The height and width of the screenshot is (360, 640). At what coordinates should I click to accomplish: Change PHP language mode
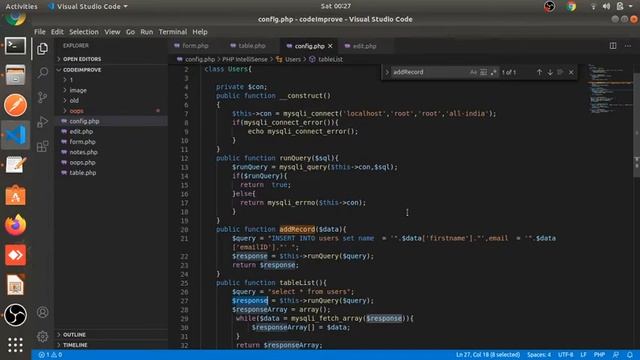(599, 355)
